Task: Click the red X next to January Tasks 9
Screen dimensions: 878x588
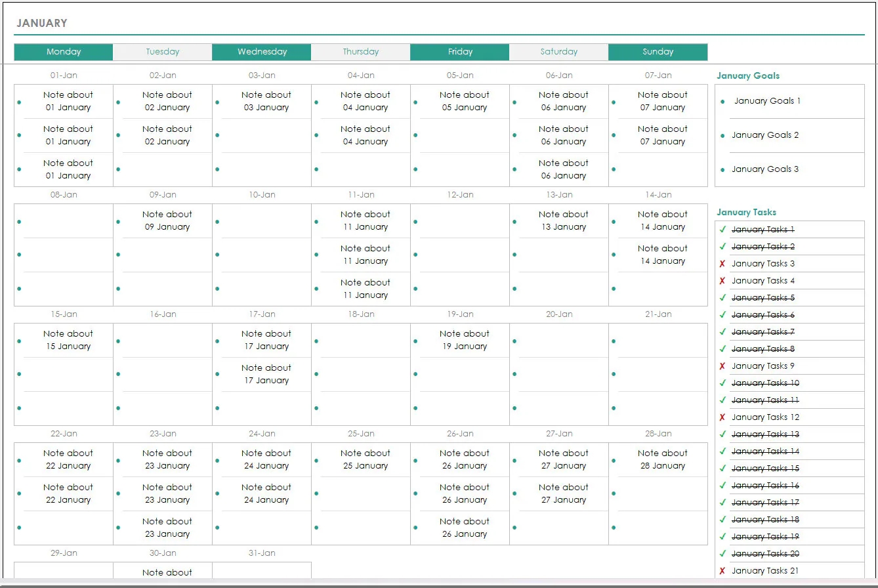Action: coord(722,366)
